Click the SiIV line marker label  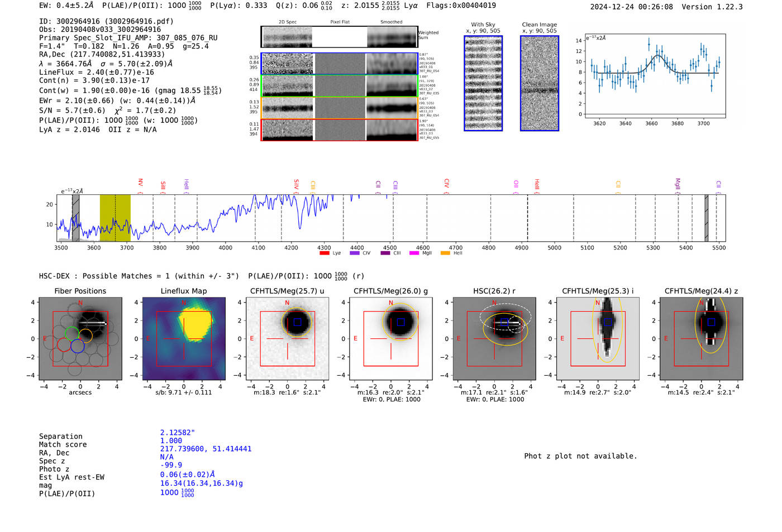click(297, 184)
